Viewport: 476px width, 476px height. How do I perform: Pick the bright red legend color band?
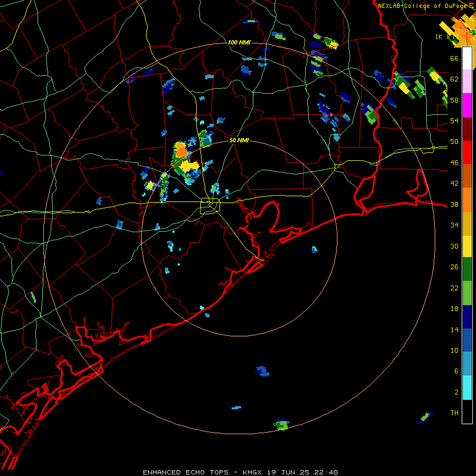coord(467,152)
